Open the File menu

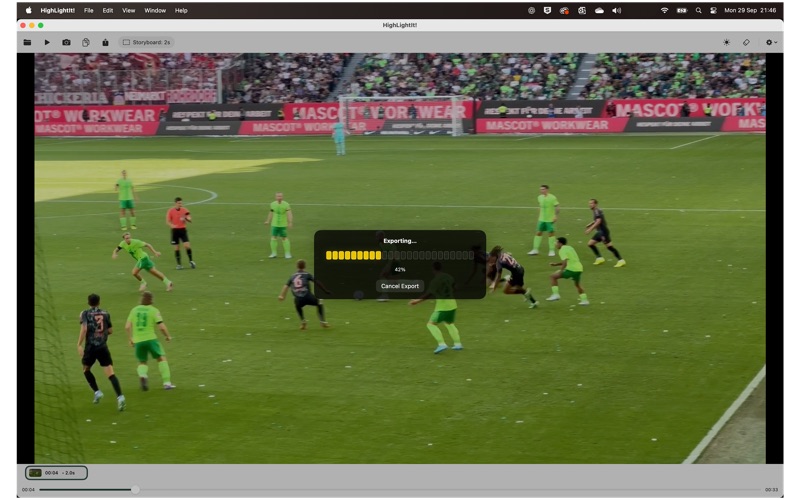89,10
